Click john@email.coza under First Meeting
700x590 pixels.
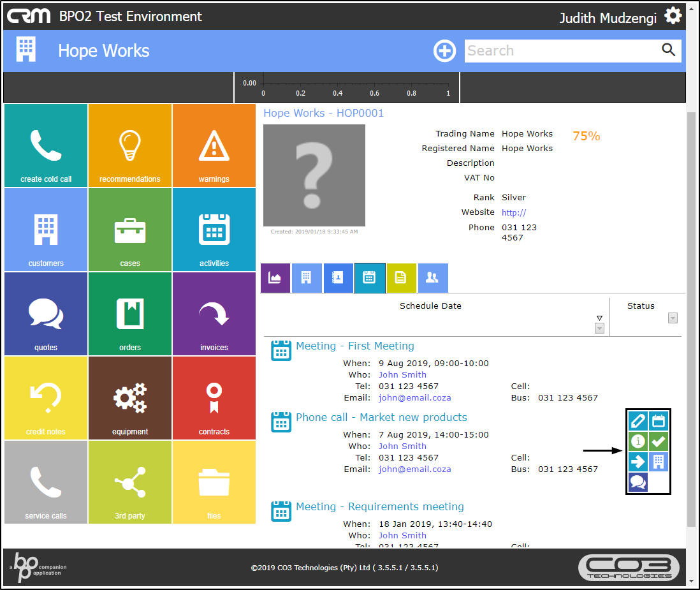pos(415,398)
